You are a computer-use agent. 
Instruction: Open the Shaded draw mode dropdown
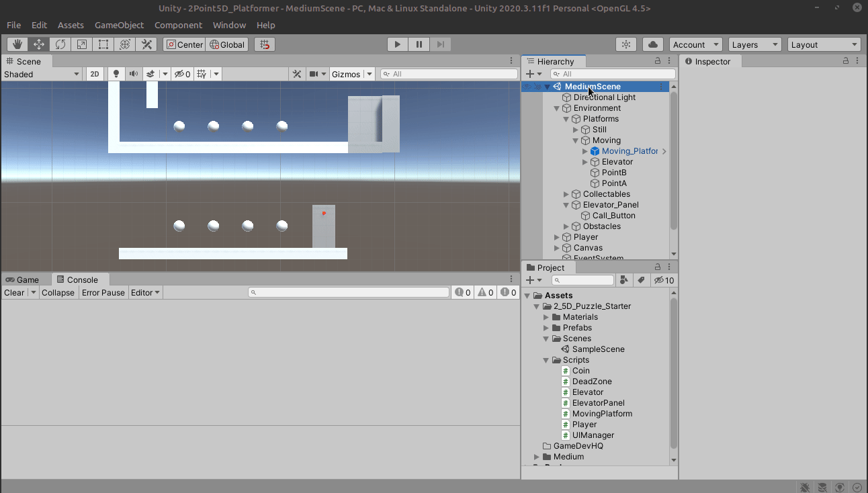tap(42, 74)
